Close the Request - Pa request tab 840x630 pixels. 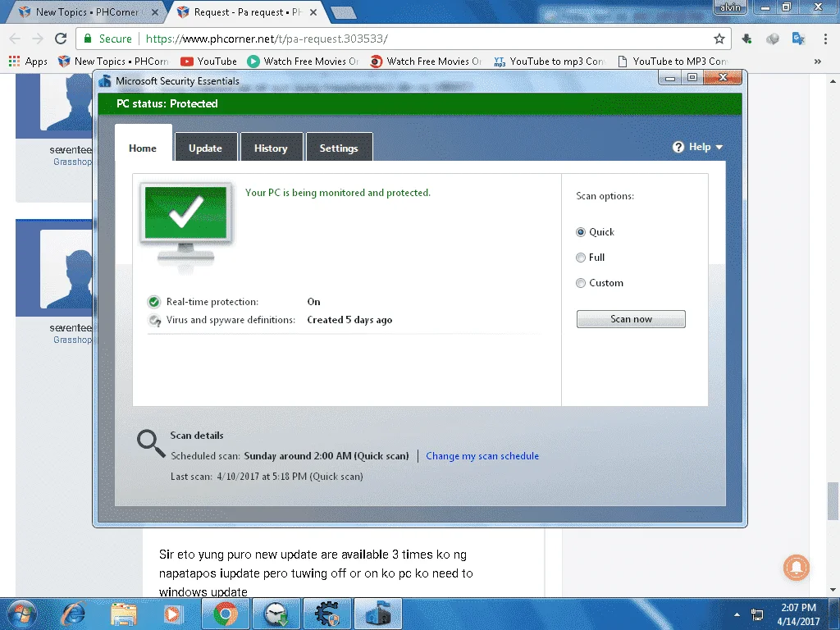click(313, 11)
